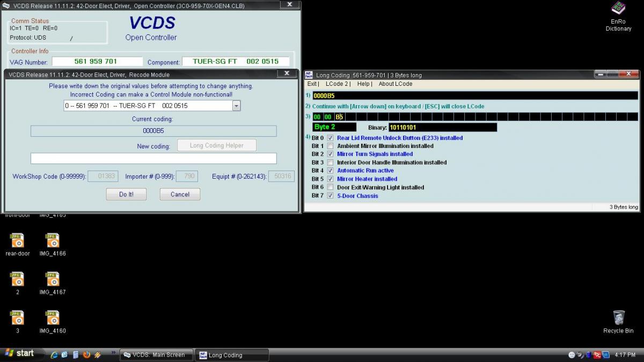Click the 0000B5 long coding field in LCode
The height and width of the screenshot is (362, 644).
tap(475, 95)
